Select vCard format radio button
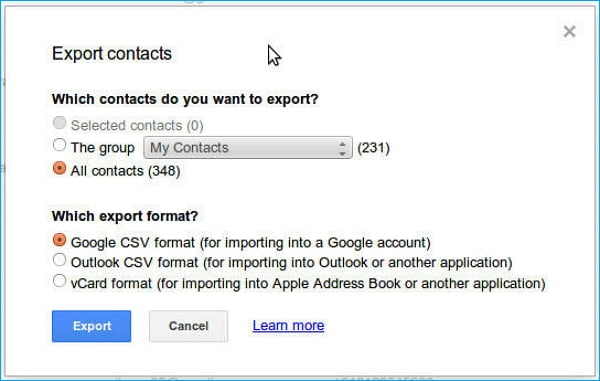Image resolution: width=600 pixels, height=381 pixels. 59,280
